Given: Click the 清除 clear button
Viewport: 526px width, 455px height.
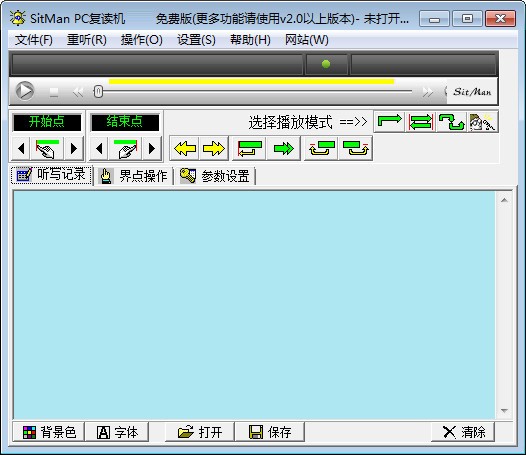Looking at the screenshot, I should 463,432.
